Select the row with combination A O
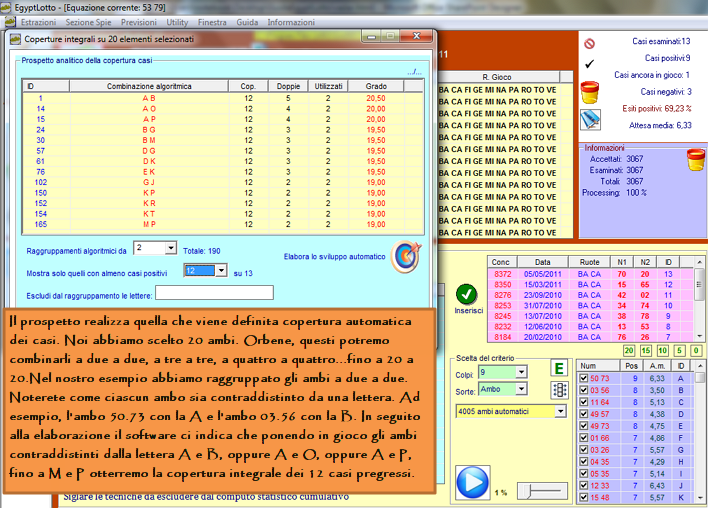This screenshot has width=708, height=508. tap(223, 109)
